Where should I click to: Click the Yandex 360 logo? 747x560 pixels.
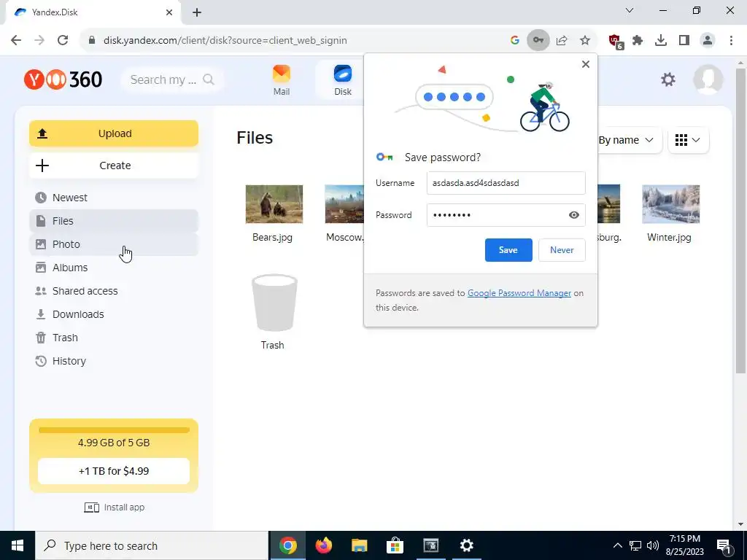63,79
